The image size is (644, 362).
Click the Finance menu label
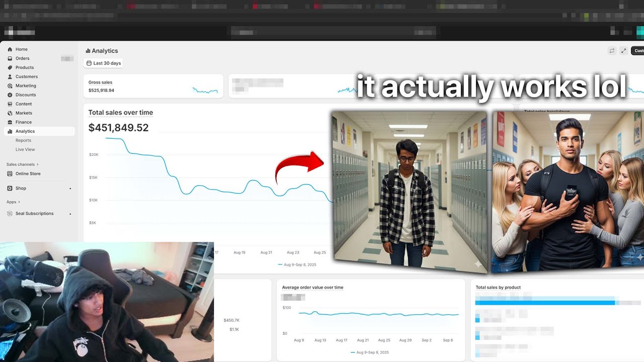[x=24, y=122]
